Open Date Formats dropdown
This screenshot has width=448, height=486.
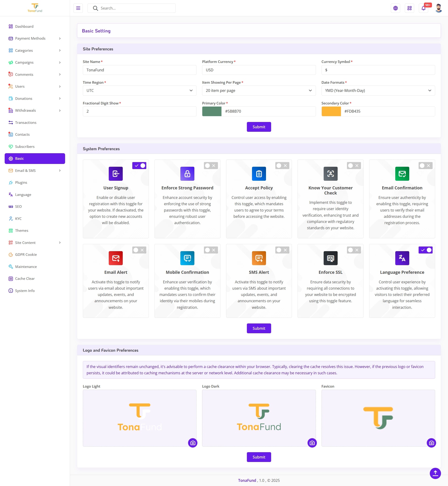pyautogui.click(x=378, y=90)
